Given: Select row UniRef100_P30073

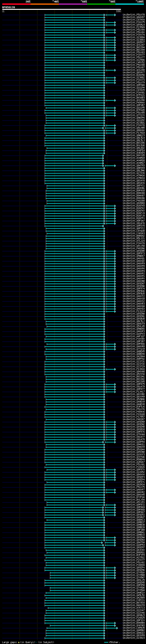Looking at the screenshot, I should (134, 80).
